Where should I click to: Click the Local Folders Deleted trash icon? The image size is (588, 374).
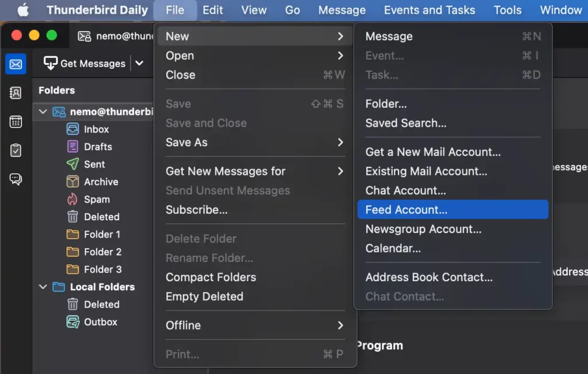[x=73, y=304]
